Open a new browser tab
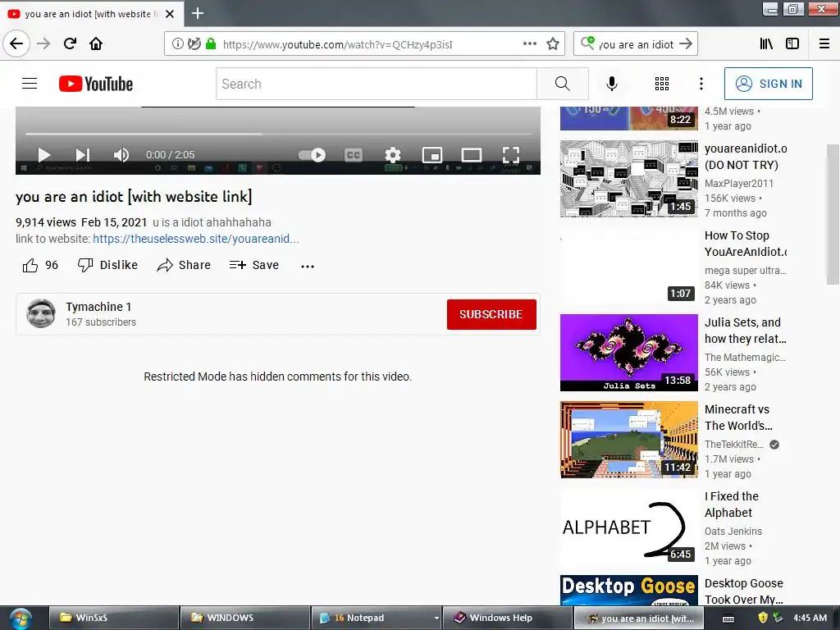Image resolution: width=840 pixels, height=630 pixels. pos(197,13)
